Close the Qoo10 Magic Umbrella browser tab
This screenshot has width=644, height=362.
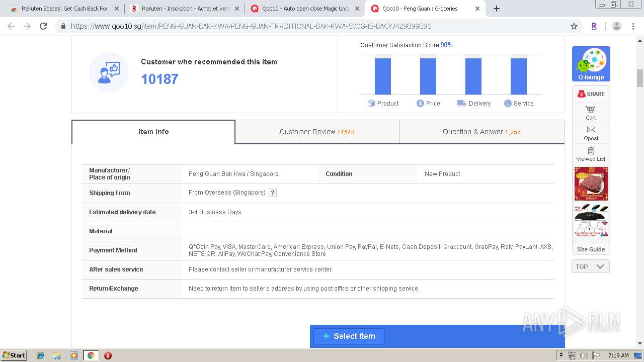tap(357, 9)
